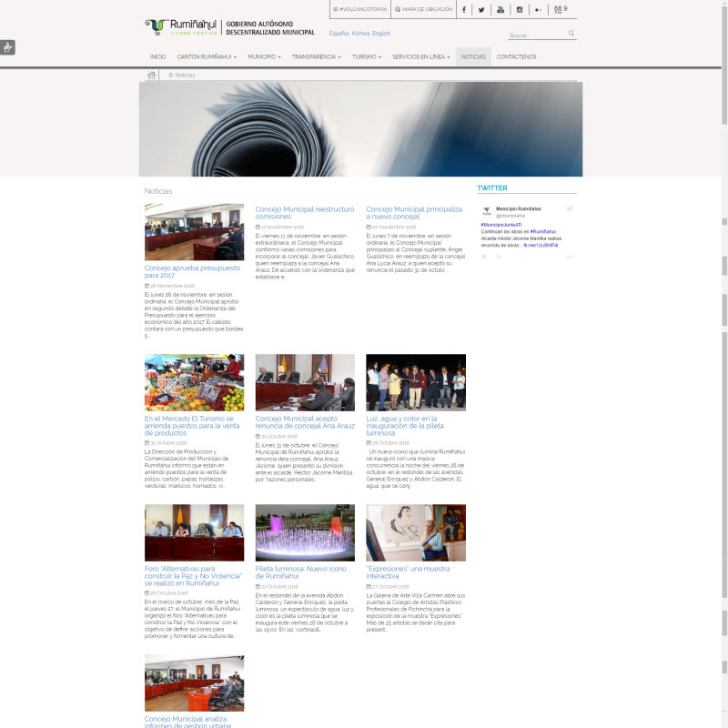Open 'Pileta luminosa: Nuevo icono' headline
The image size is (728, 728).
tap(301, 572)
